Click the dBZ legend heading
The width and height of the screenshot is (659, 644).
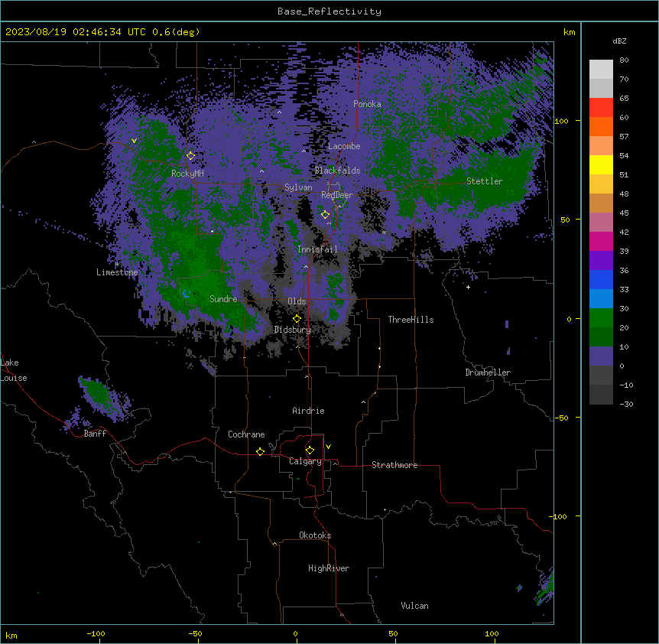pos(619,41)
